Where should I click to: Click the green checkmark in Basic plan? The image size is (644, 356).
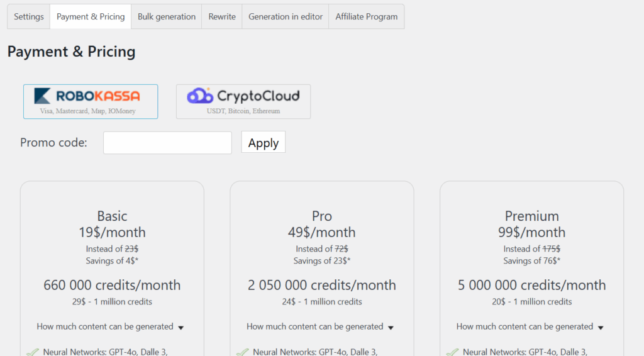[x=32, y=352]
